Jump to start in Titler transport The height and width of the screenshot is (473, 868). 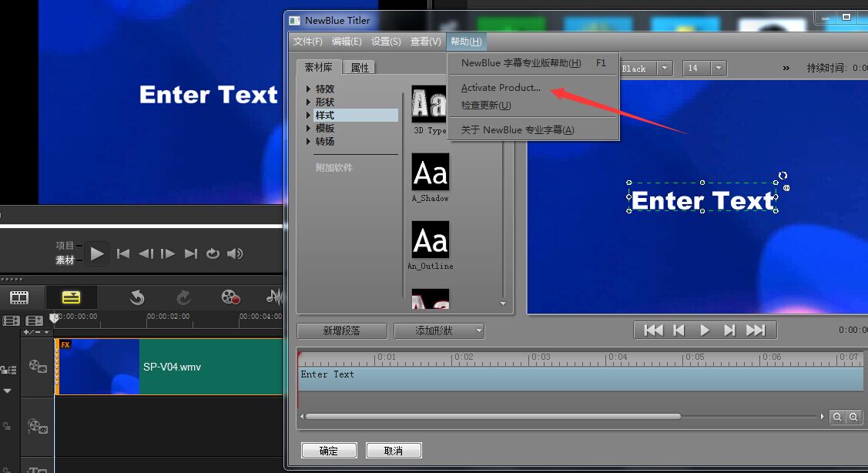653,330
